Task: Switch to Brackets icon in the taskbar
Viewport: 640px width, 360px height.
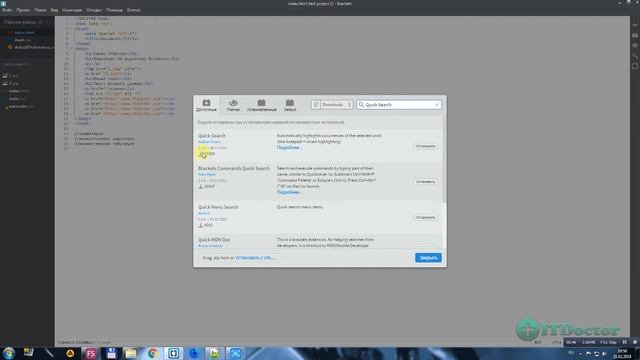Action: point(173,353)
